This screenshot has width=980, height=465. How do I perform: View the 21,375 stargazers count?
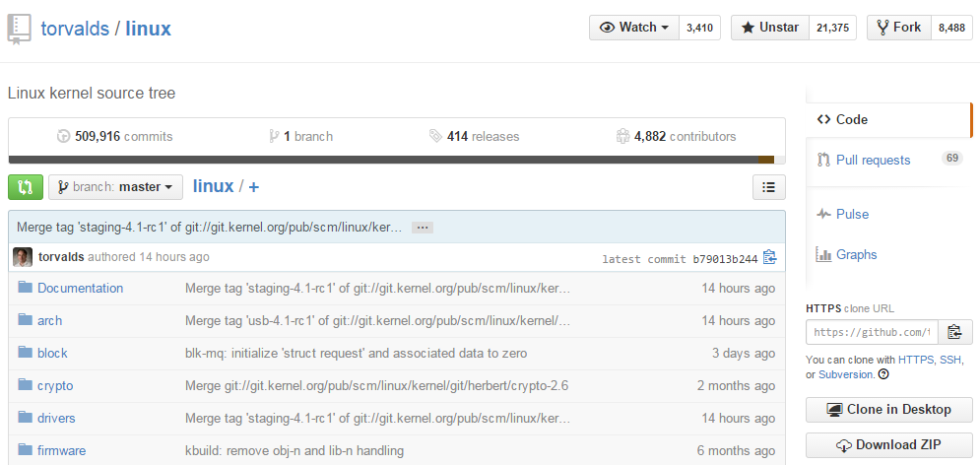[832, 28]
